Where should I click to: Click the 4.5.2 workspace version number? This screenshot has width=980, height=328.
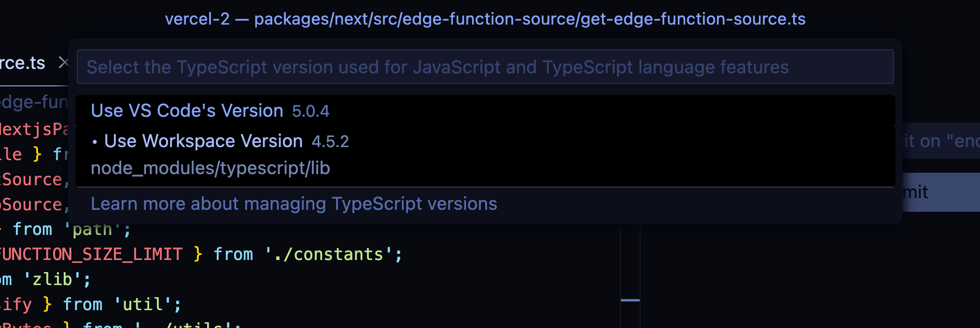[x=330, y=142]
